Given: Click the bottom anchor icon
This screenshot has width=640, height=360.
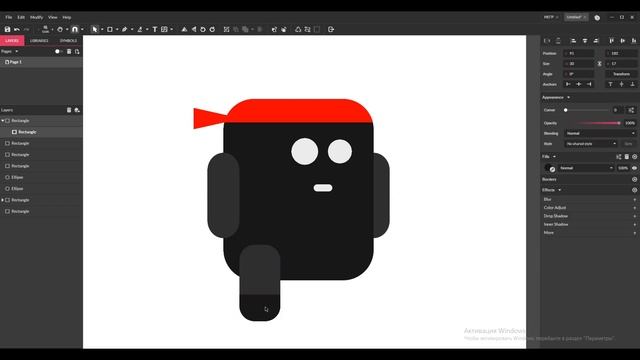Looking at the screenshot, I should (632, 84).
